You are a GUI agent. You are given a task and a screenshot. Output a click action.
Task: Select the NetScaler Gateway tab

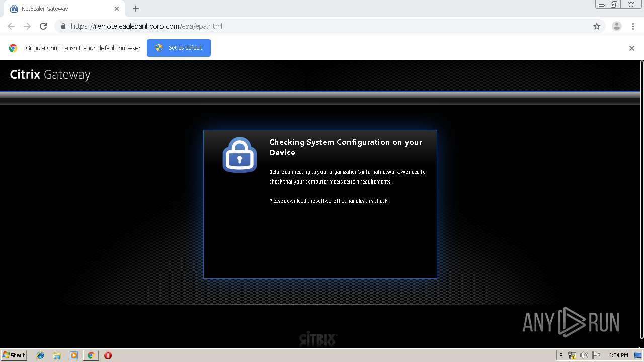(64, 9)
